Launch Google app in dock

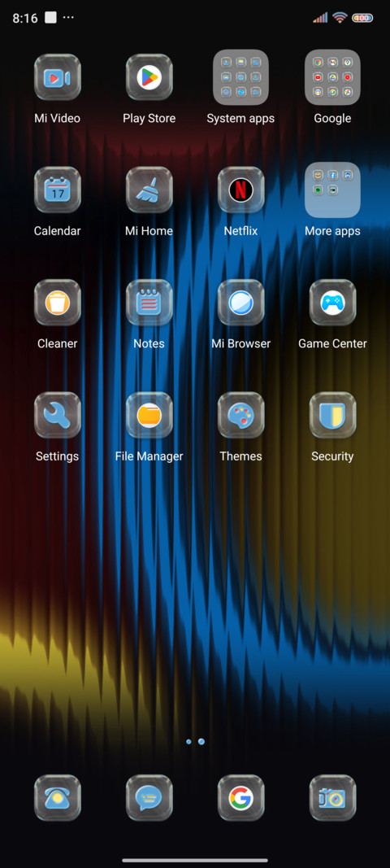(240, 798)
